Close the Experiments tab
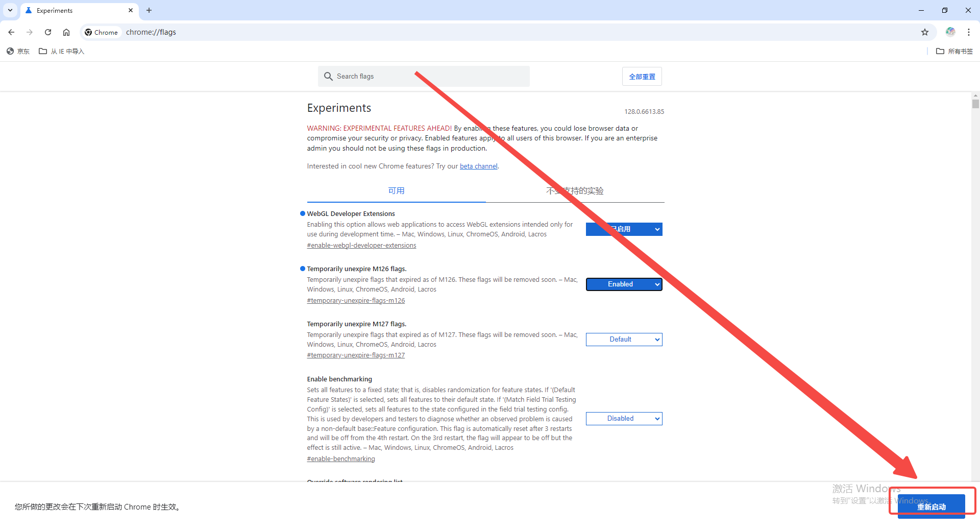Screen dimensions: 980x531 coord(131,10)
